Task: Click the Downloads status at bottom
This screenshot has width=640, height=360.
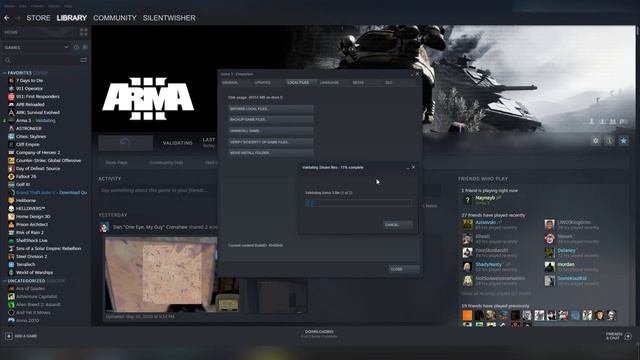Action: tap(319, 334)
